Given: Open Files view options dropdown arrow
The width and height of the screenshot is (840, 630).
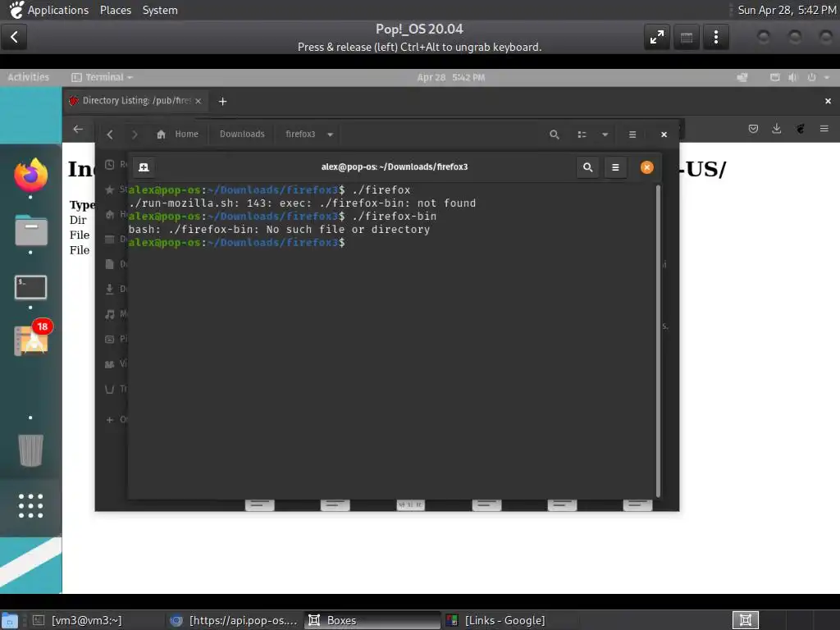Looking at the screenshot, I should [605, 135].
